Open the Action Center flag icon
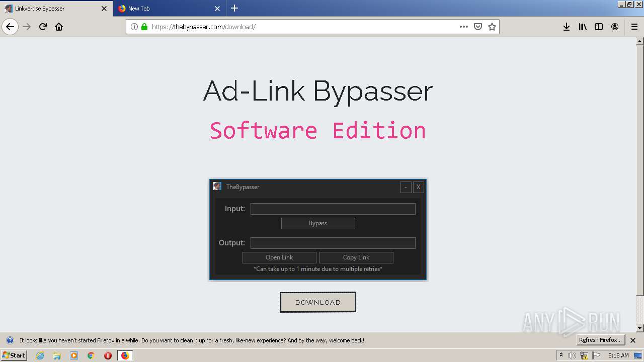This screenshot has width=644, height=362. point(596,355)
